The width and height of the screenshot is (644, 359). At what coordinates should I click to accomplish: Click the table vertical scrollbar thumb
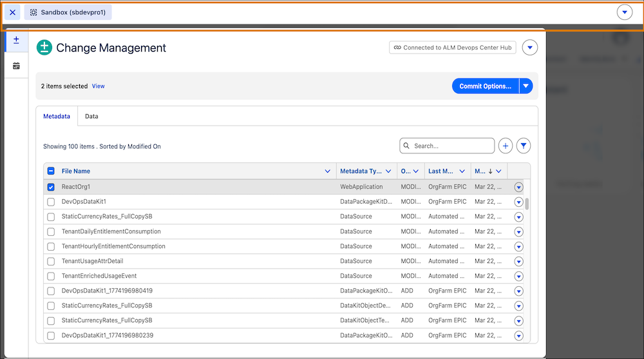point(527,204)
